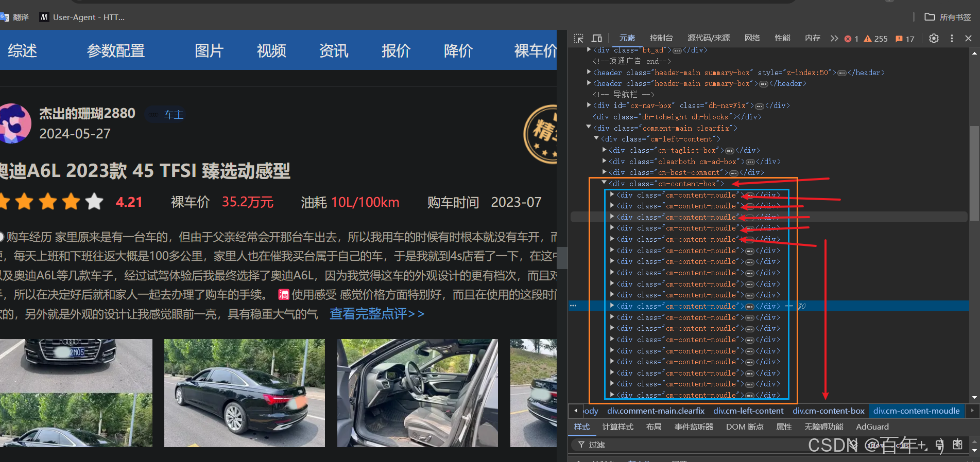Switch to the 控制台 DevTools tab

click(x=661, y=38)
